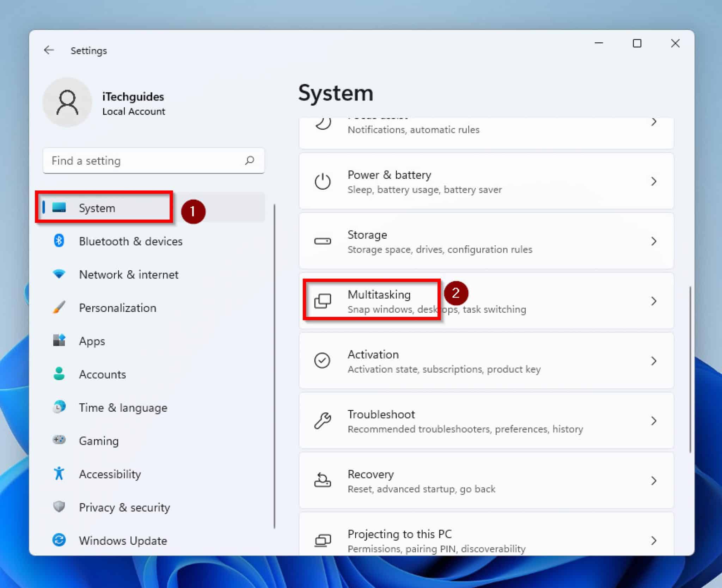Open Projecting to this PC chevron
Screen dimensions: 722x588
(654, 540)
